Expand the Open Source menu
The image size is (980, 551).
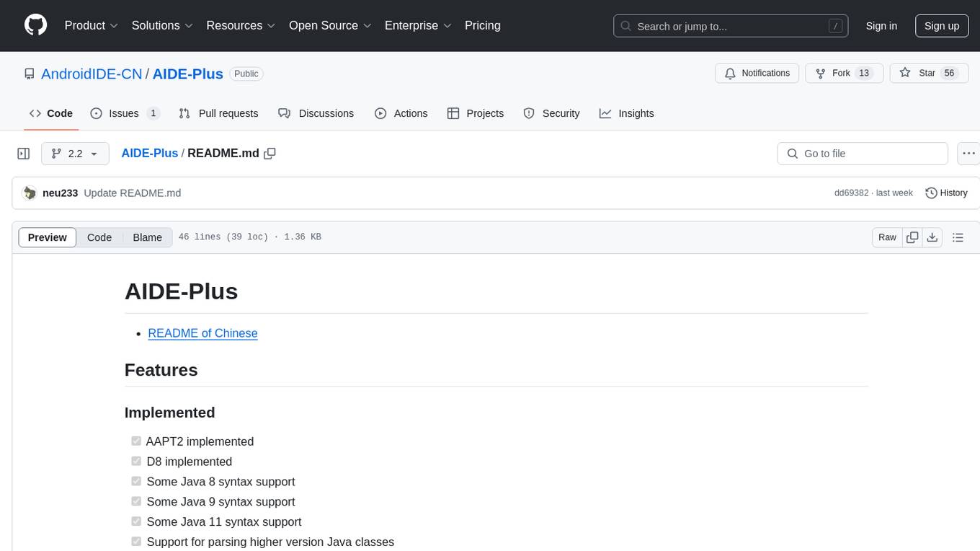[x=330, y=25]
